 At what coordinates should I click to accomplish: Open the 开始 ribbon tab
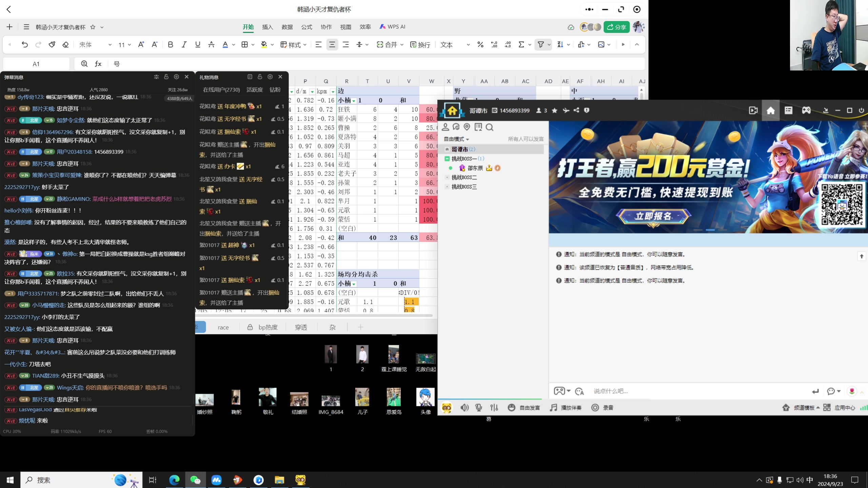pos(248,27)
